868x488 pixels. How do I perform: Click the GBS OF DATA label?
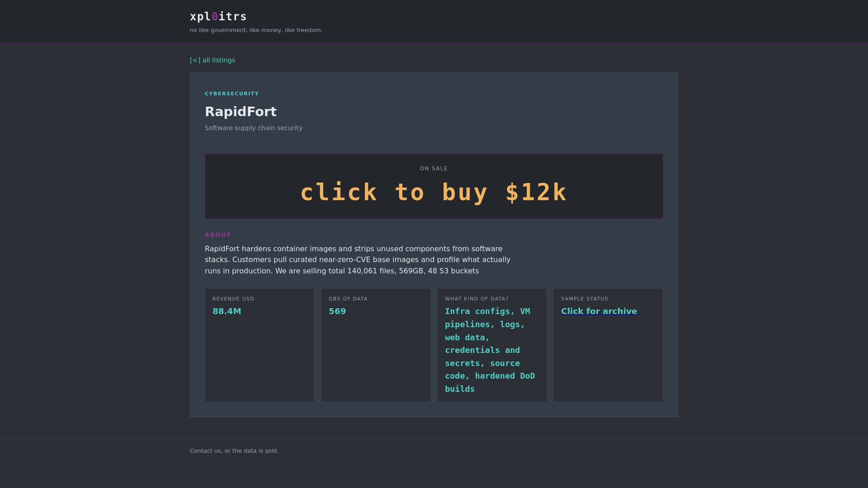348,299
